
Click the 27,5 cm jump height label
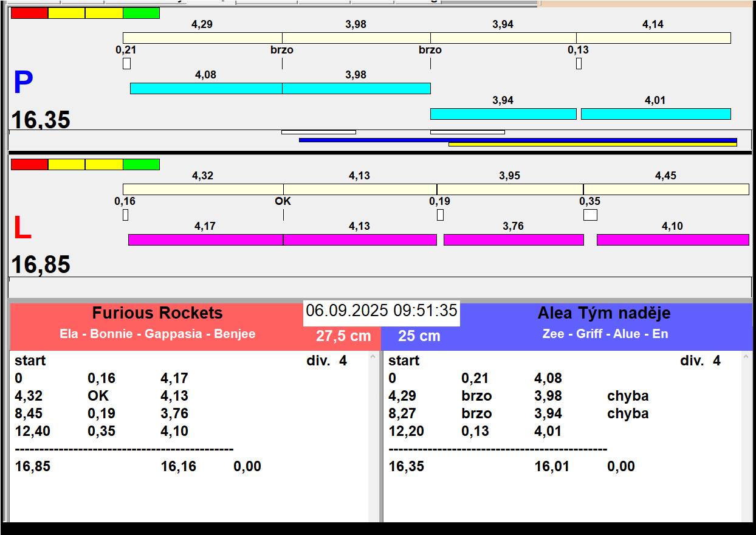point(343,336)
